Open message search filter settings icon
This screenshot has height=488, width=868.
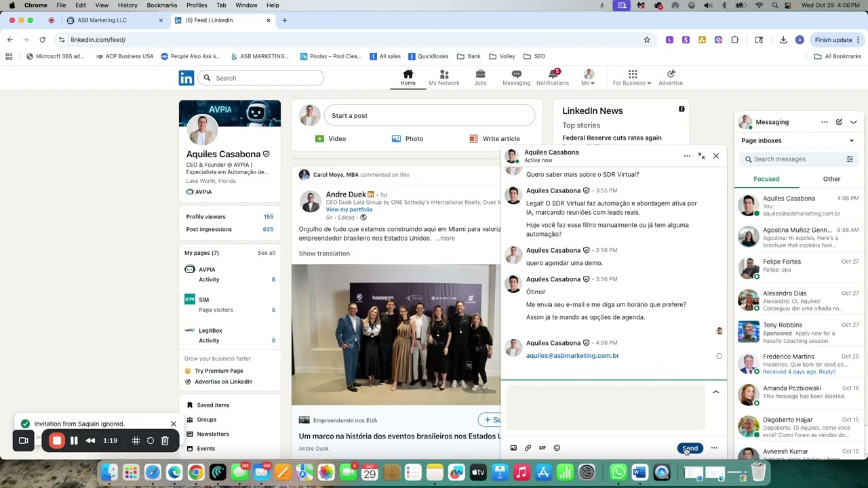pos(849,159)
